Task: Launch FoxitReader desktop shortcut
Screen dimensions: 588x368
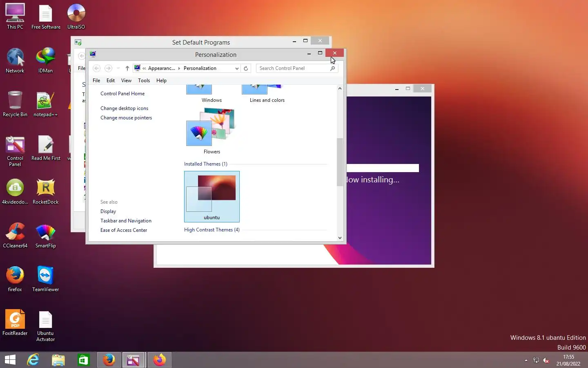Action: [15, 323]
